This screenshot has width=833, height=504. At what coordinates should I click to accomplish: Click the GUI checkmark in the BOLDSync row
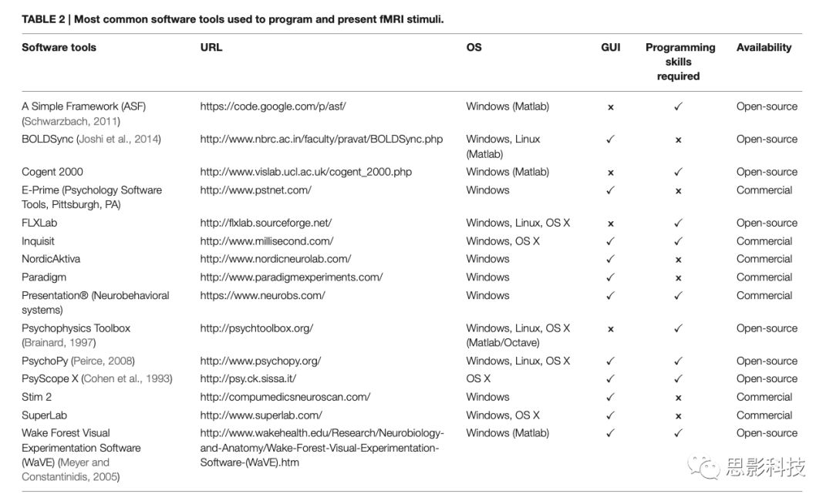point(610,139)
